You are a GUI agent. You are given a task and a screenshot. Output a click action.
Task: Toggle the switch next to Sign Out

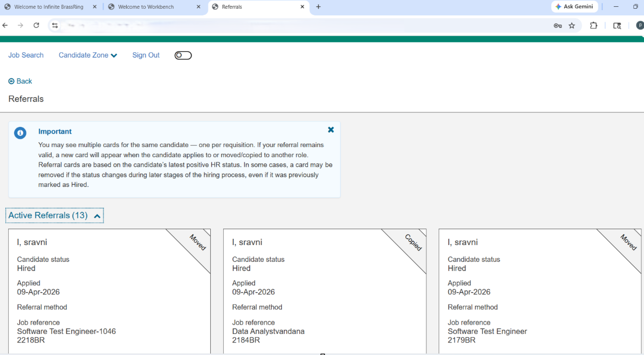tap(183, 55)
